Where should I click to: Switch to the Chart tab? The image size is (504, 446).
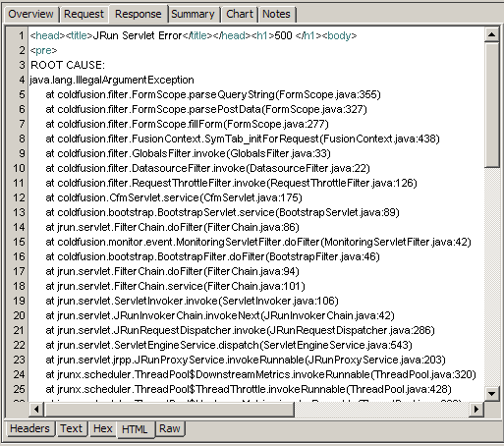coord(240,15)
